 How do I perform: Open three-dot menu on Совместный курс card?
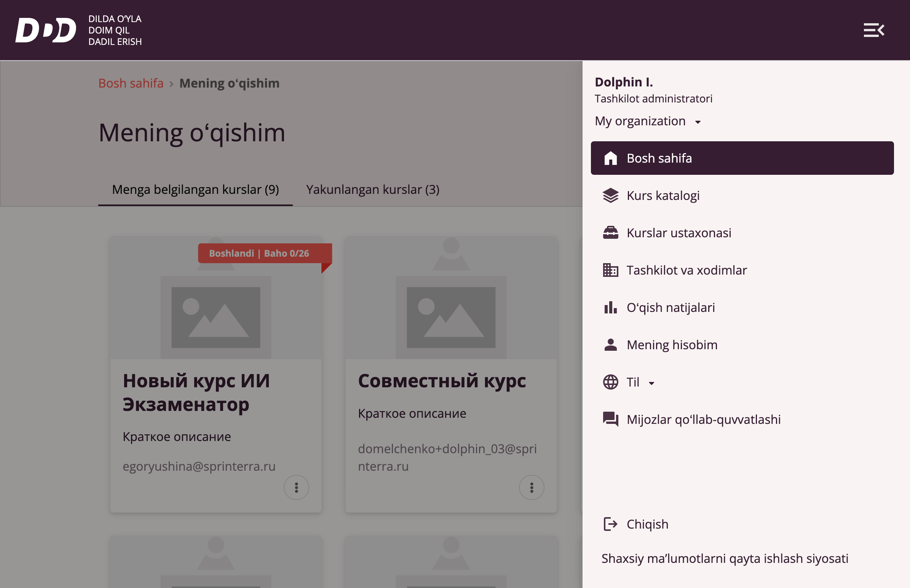pyautogui.click(x=532, y=487)
